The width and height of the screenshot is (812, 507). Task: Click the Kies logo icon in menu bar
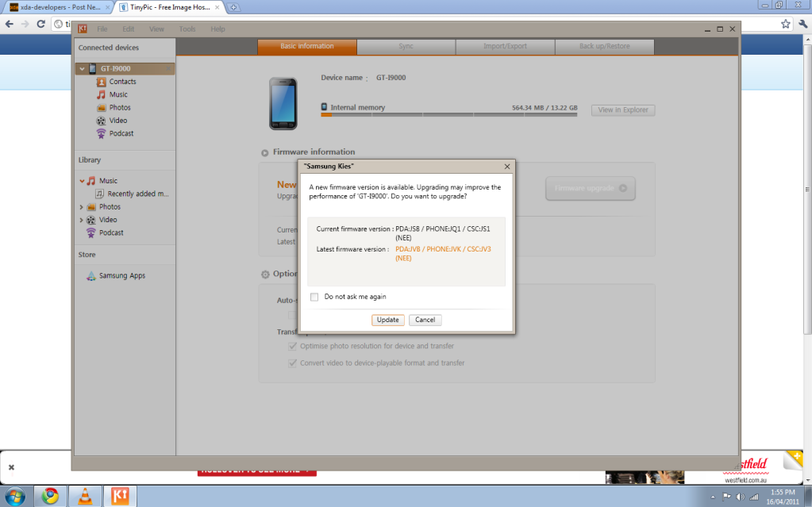pos(83,29)
